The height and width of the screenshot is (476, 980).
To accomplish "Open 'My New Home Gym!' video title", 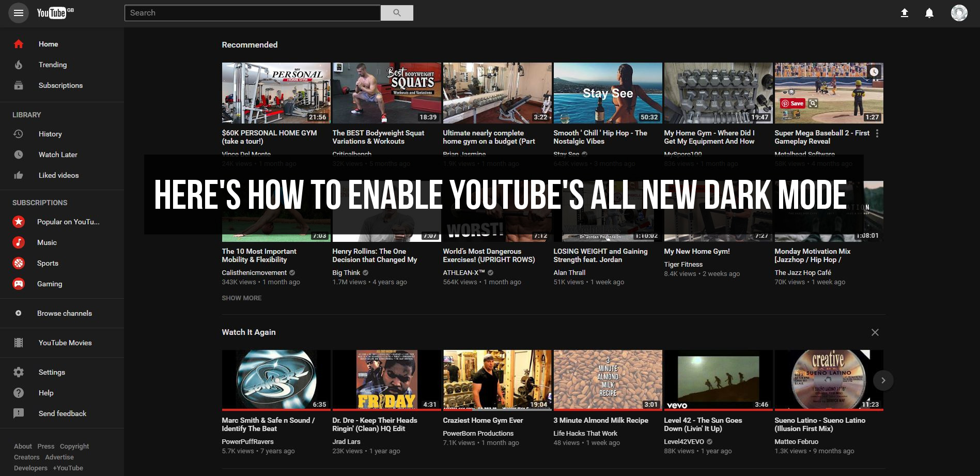I will point(697,252).
